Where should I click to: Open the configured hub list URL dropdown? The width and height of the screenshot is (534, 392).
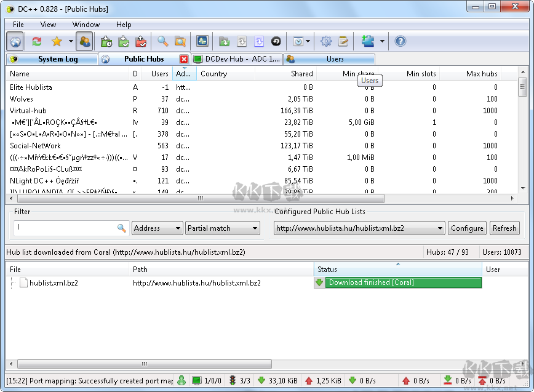359,228
